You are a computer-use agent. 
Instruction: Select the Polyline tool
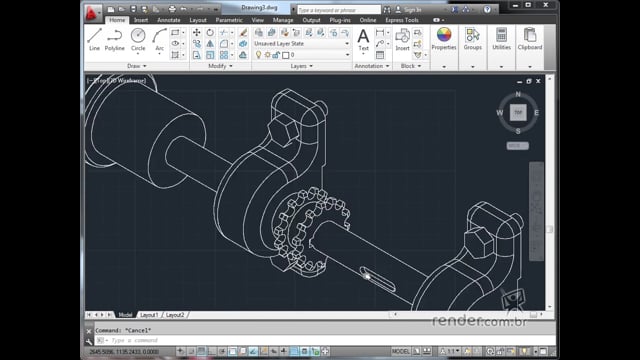point(115,40)
